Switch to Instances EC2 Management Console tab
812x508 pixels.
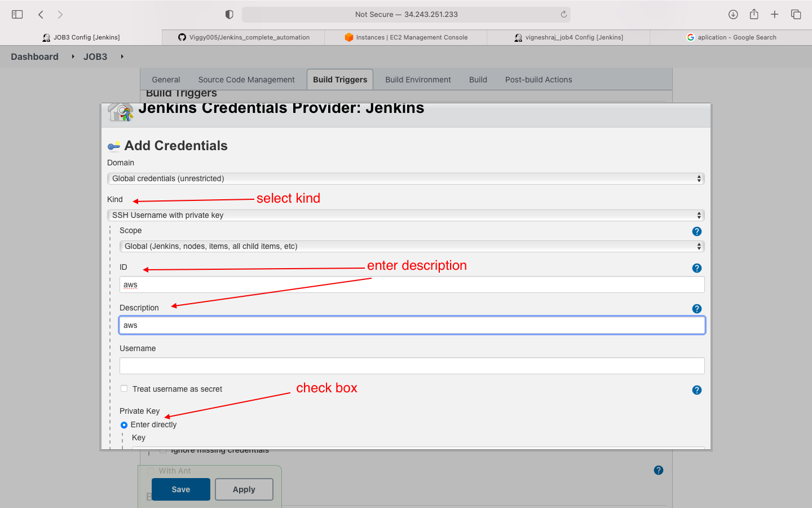(x=406, y=37)
